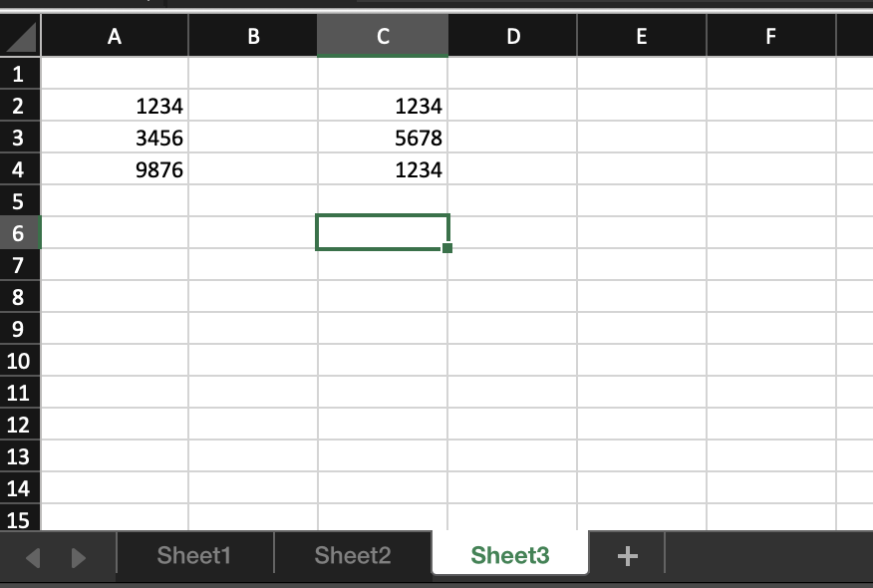Switch to the Sheet2 tab
Viewport: 873px width, 588px height.
(x=353, y=555)
